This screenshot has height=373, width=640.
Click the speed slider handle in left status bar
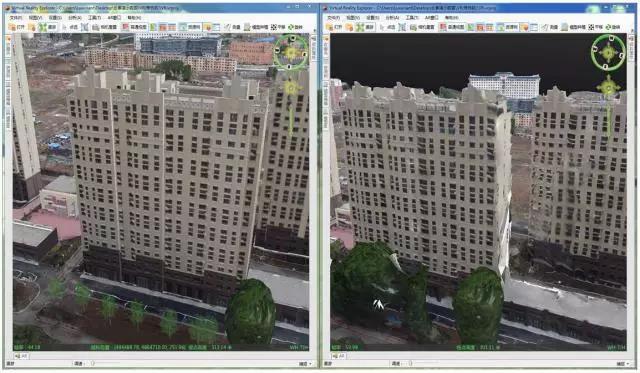pos(92,364)
